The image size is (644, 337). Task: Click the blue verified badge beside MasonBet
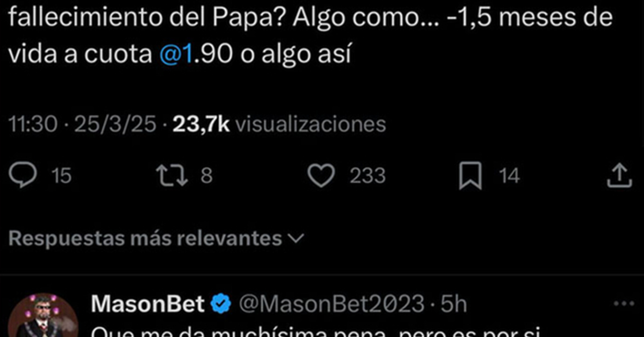point(221,304)
